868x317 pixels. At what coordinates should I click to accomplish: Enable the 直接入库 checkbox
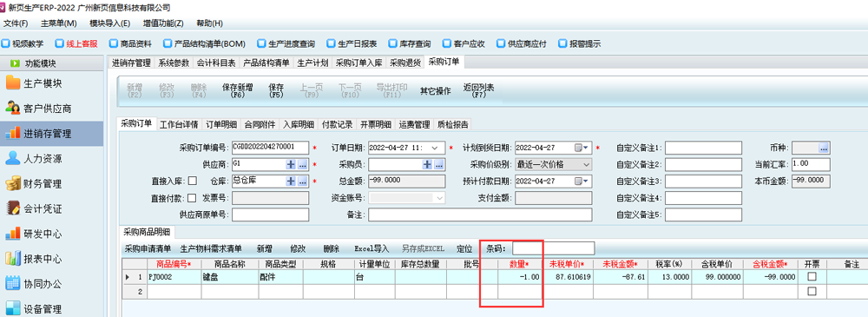(x=192, y=181)
